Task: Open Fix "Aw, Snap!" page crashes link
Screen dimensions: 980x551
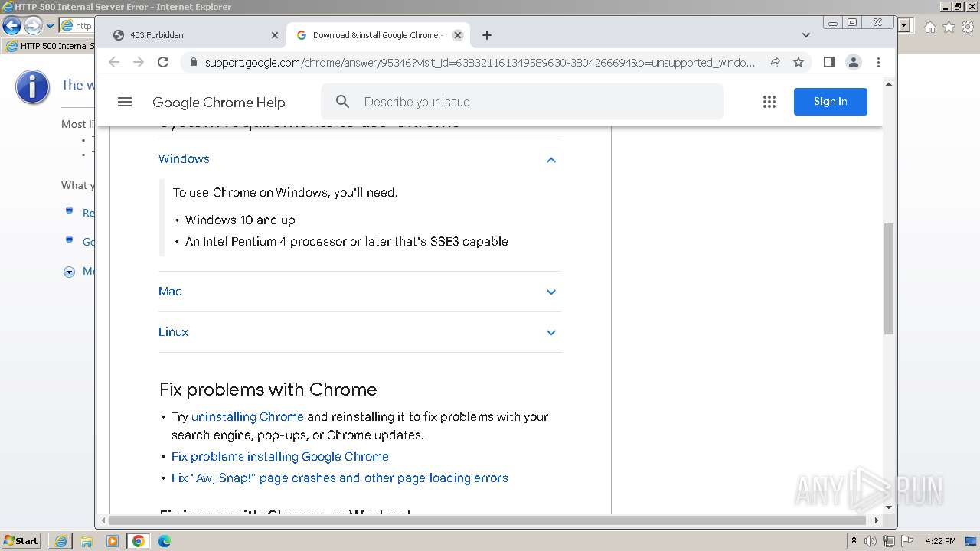Action: (x=340, y=478)
